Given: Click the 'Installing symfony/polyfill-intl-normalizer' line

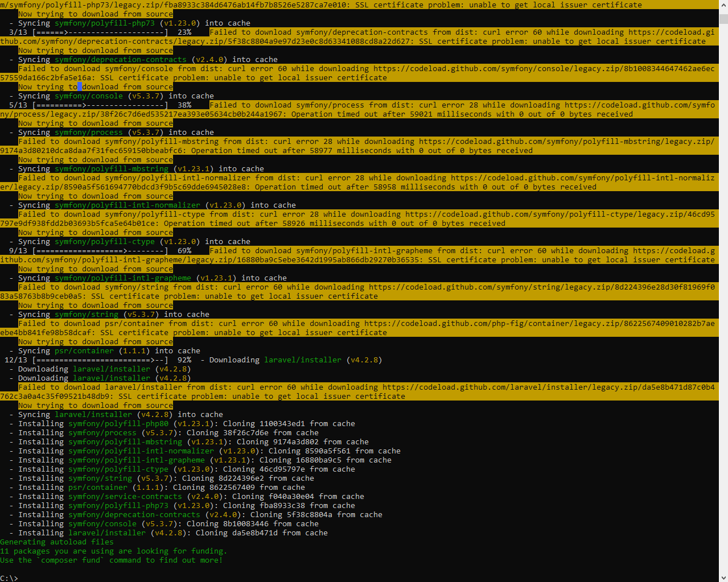Looking at the screenshot, I should click(205, 451).
